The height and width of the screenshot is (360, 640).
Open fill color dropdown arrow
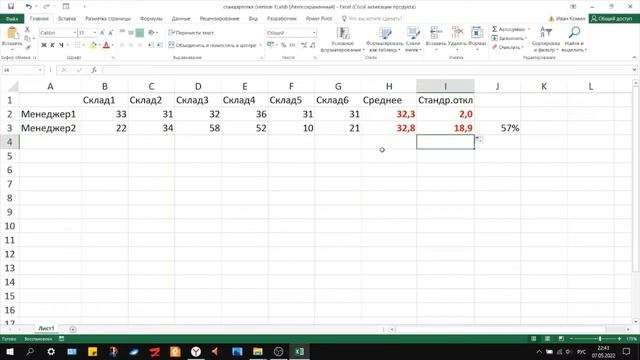tap(99, 45)
